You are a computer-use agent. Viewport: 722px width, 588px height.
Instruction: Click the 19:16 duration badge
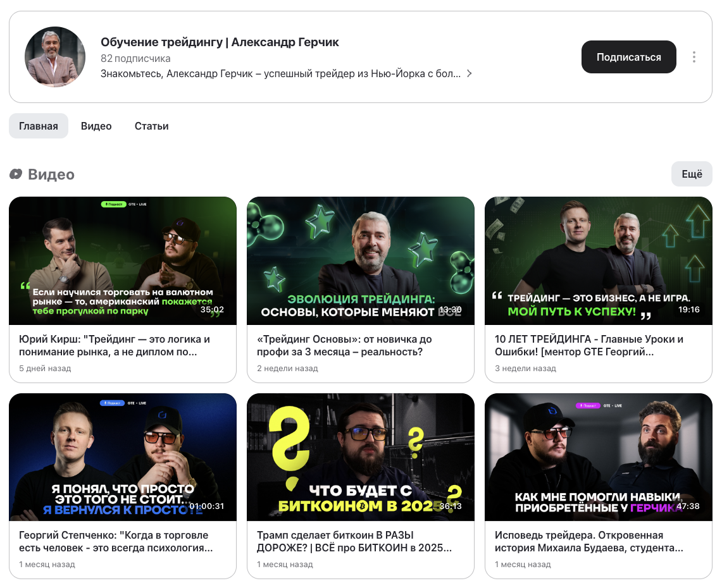click(x=689, y=310)
